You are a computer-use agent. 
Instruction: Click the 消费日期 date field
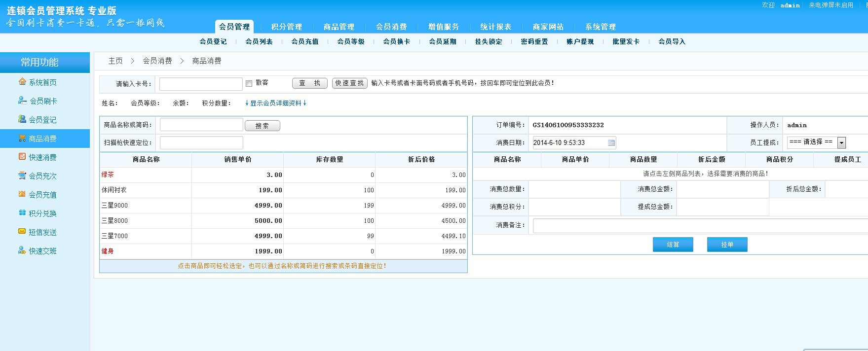[x=574, y=143]
